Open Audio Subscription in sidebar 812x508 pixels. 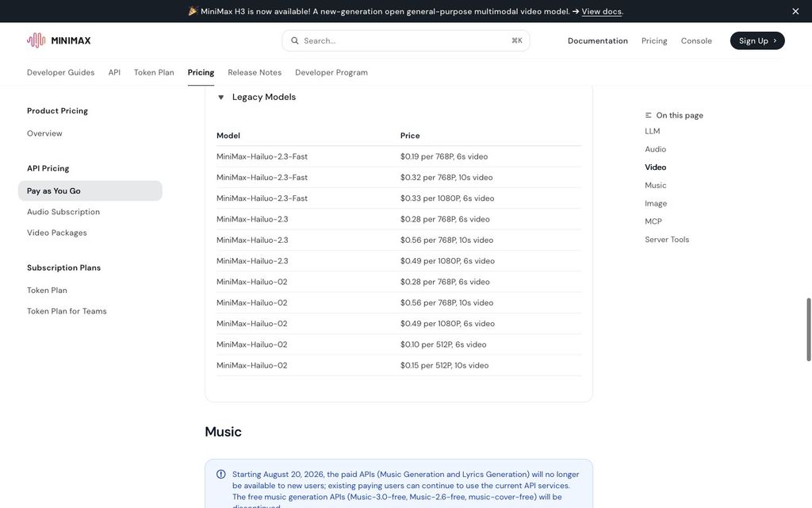[x=63, y=211]
